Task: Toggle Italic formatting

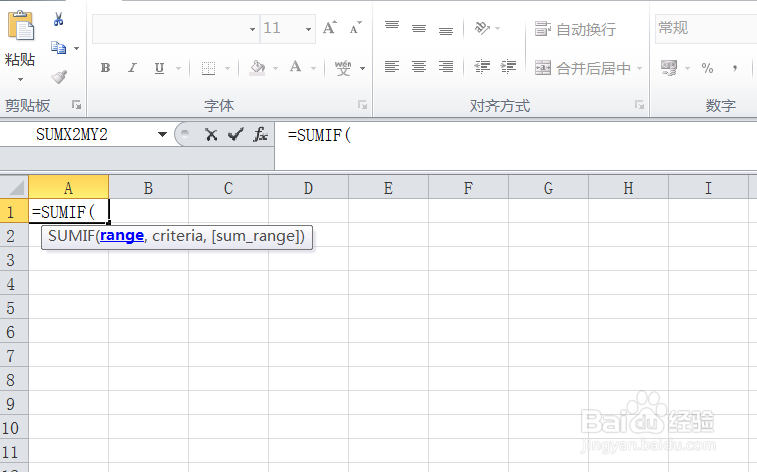Action: tap(132, 68)
